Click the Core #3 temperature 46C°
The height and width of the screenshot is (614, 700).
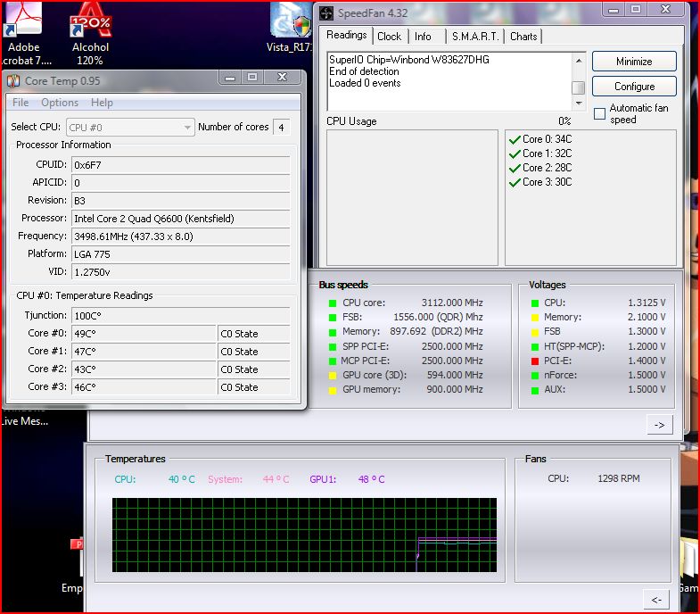pyautogui.click(x=144, y=387)
